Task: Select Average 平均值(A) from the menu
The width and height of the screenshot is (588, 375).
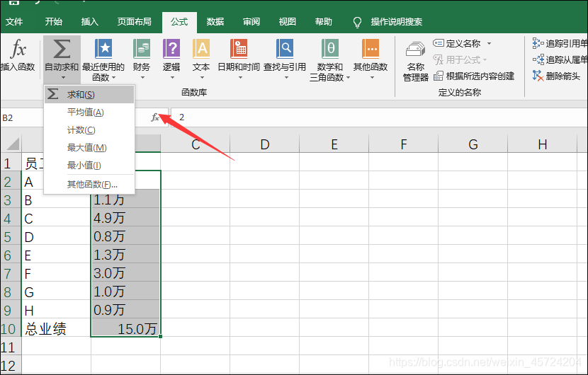Action: (89, 112)
